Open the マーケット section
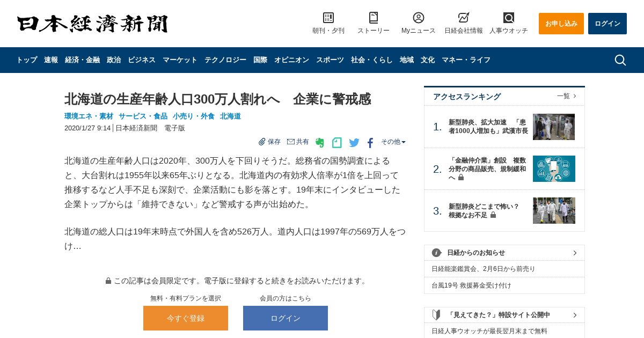This screenshot has height=338, width=644. pyautogui.click(x=180, y=60)
